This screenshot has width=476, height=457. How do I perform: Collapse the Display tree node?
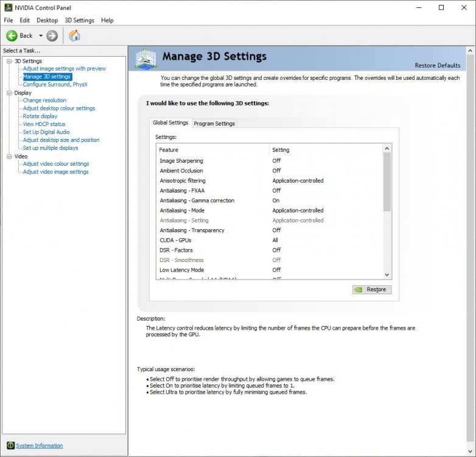click(9, 93)
